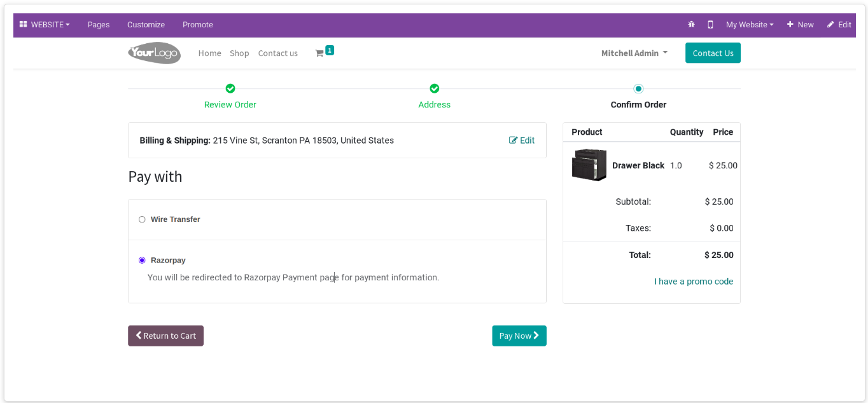The image size is (868, 403).
Task: Click the Review Order checkmark step
Action: click(x=230, y=88)
